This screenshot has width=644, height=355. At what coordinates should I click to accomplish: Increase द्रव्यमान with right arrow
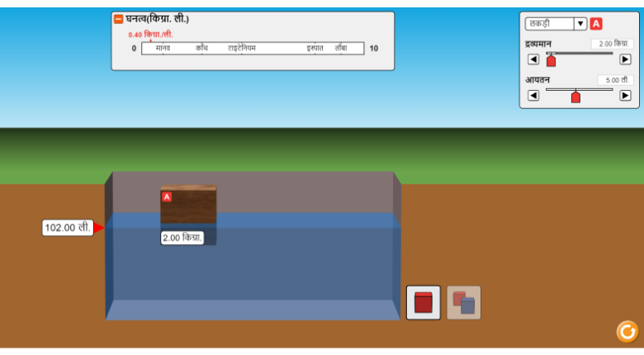coord(625,59)
